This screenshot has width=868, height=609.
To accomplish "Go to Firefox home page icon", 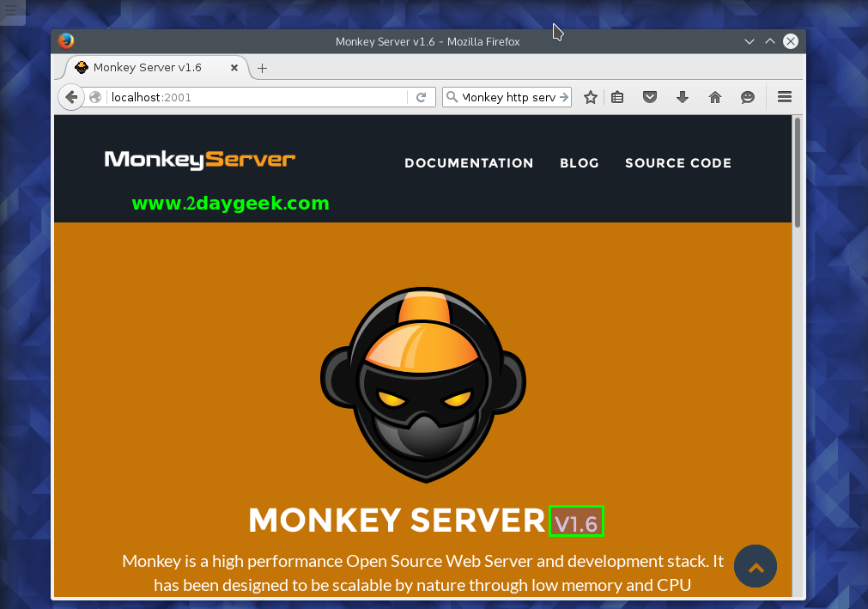I will [715, 98].
